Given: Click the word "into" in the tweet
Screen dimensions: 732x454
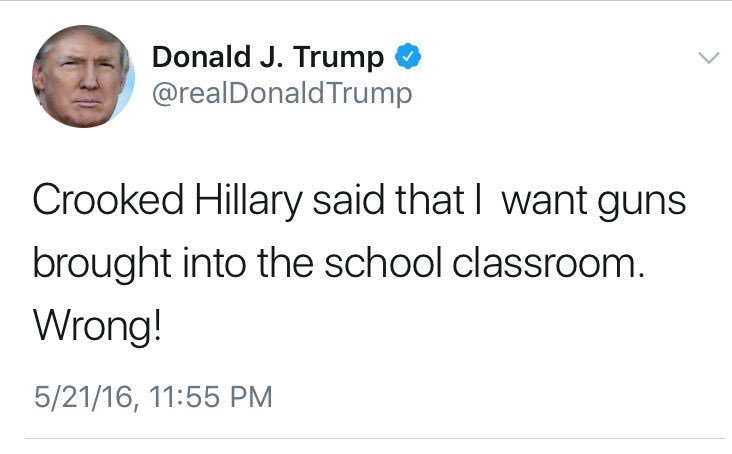Looking at the screenshot, I should pos(214,263).
